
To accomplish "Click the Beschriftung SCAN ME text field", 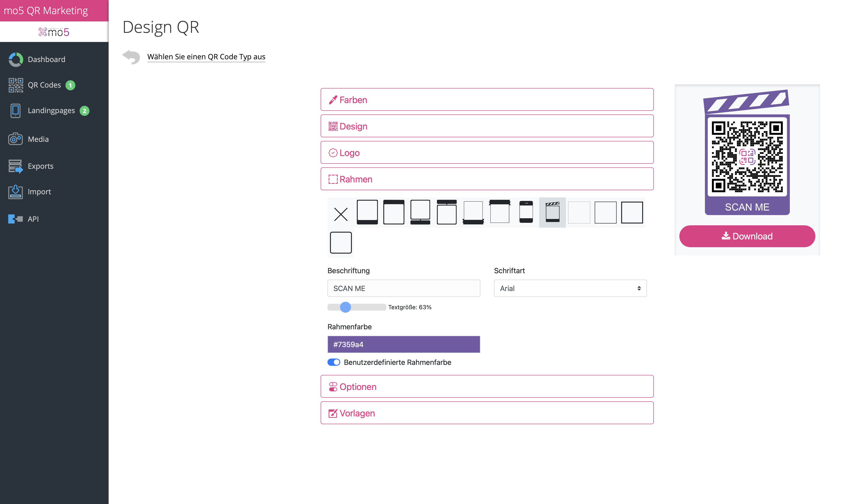I will [x=404, y=288].
